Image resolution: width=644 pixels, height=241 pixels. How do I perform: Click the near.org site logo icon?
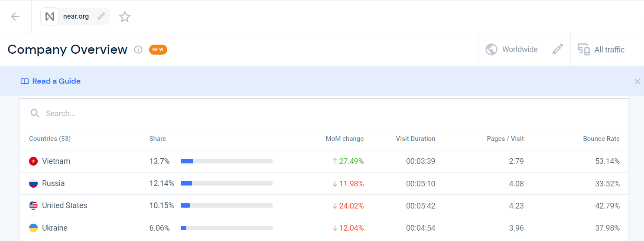(x=50, y=16)
